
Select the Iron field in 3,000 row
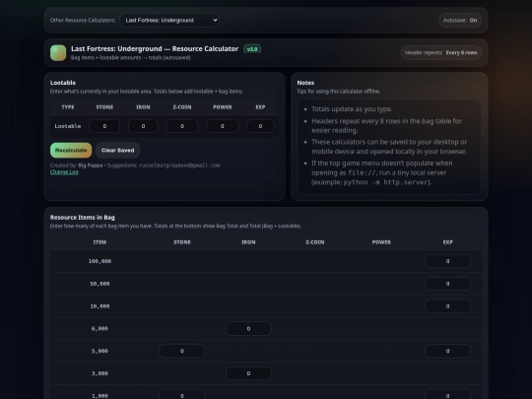tap(248, 373)
